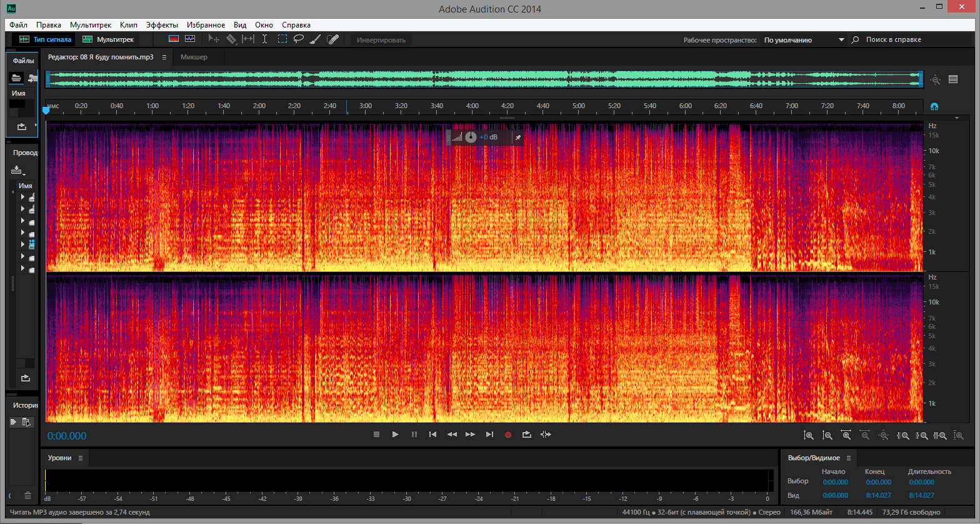The height and width of the screenshot is (524, 980).
Task: Expand the first media browser tree item
Action: click(x=22, y=197)
